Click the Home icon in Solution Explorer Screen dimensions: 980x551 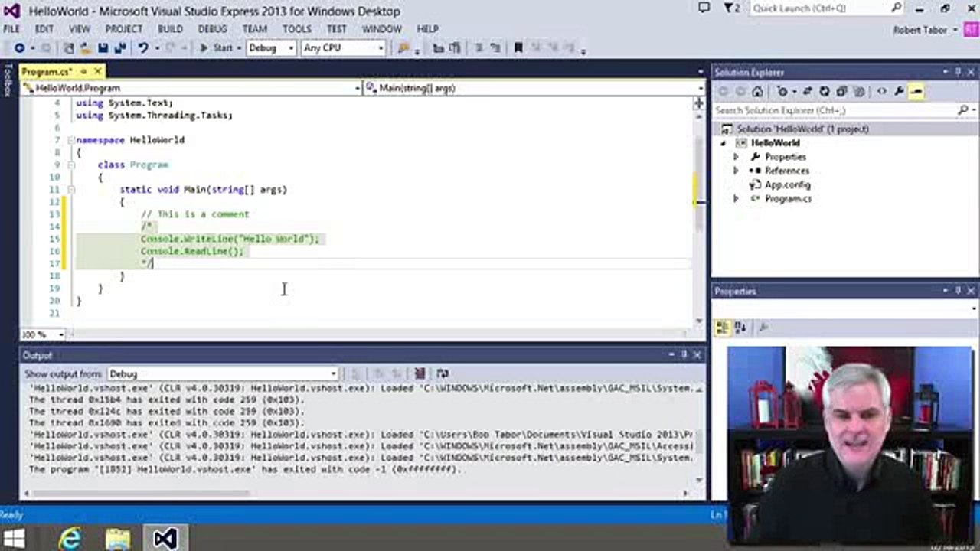tap(757, 92)
